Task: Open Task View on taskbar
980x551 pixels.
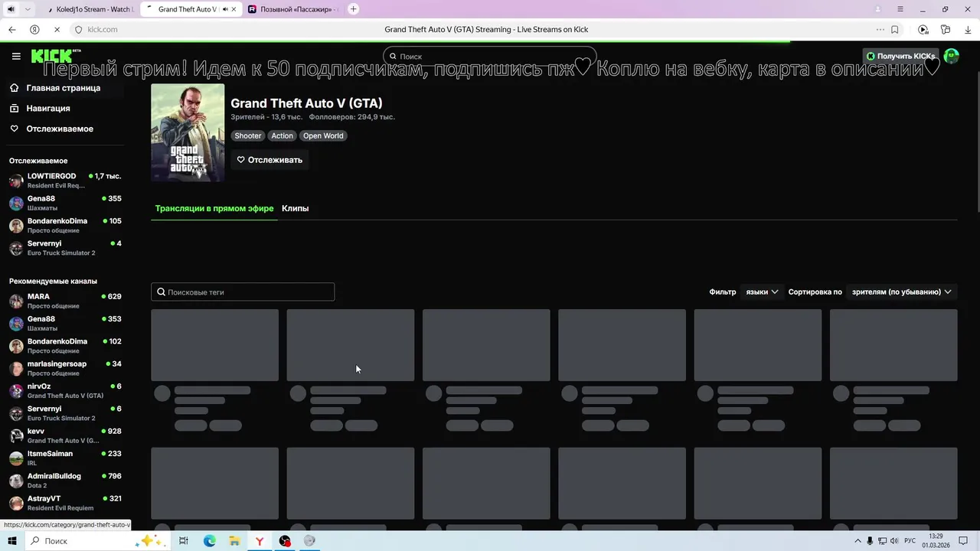Action: tap(184, 541)
